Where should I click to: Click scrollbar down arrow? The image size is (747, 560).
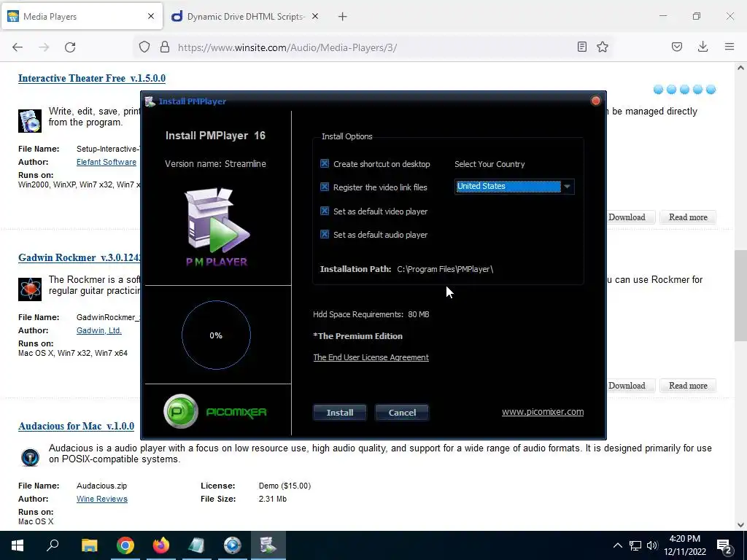(x=740, y=525)
